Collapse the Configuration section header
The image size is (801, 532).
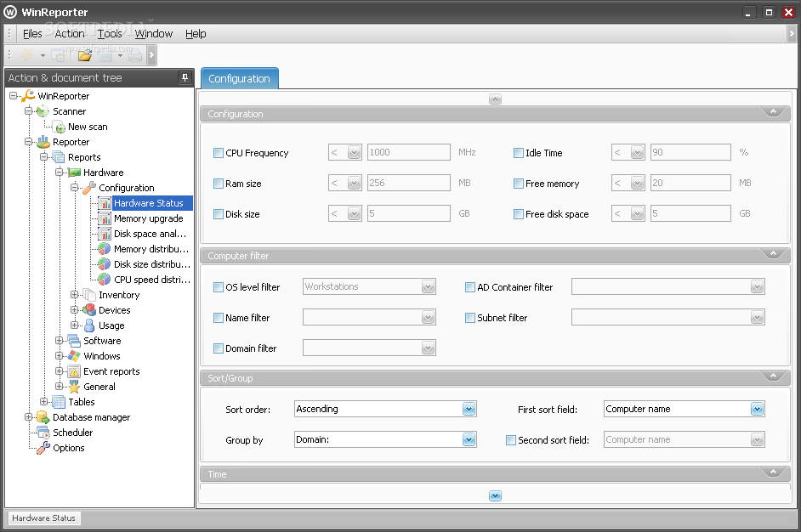[774, 112]
